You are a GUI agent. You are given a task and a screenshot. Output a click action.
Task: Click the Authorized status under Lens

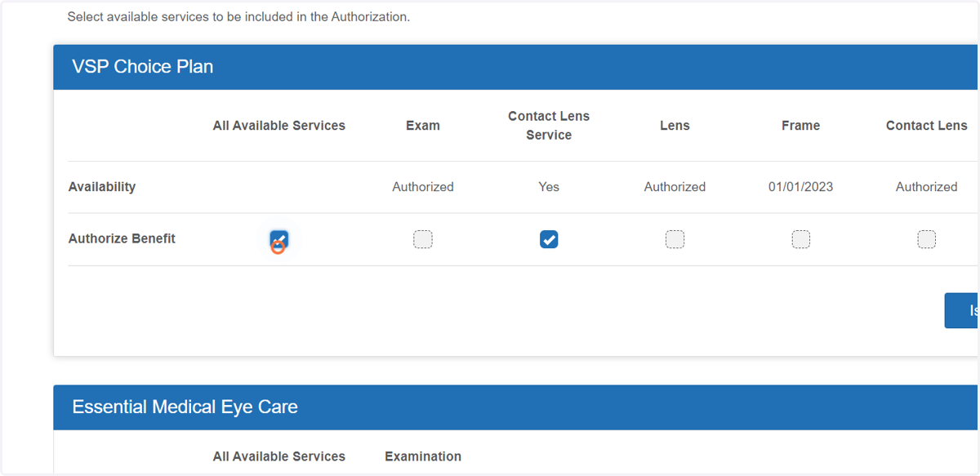click(x=675, y=187)
